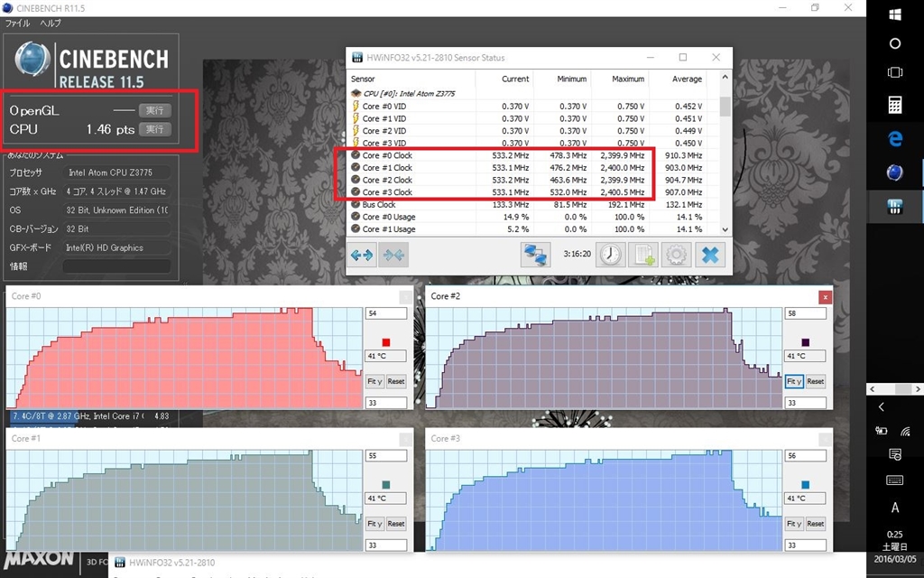Click the taskbar overflow left scroll arrow
The width and height of the screenshot is (924, 578).
pyautogui.click(x=873, y=389)
